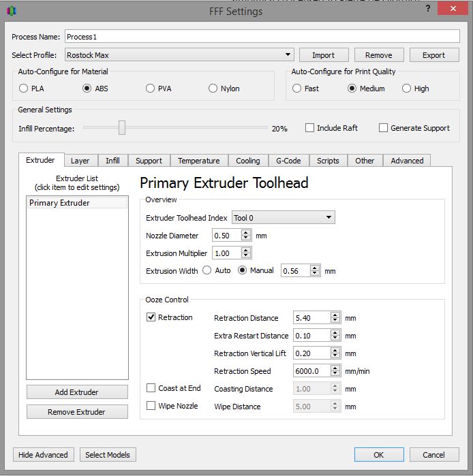Click the app icon in title bar
Viewport: 473px width, 476px height.
[12, 11]
